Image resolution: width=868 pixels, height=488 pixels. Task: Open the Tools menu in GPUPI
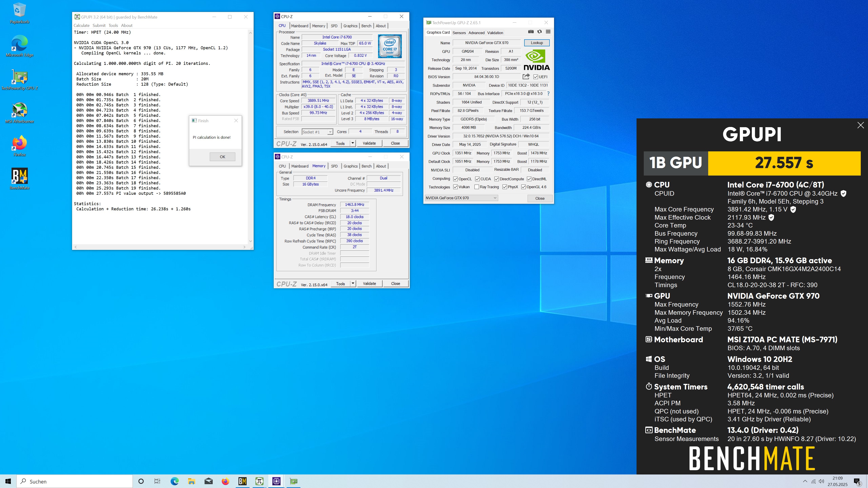113,25
